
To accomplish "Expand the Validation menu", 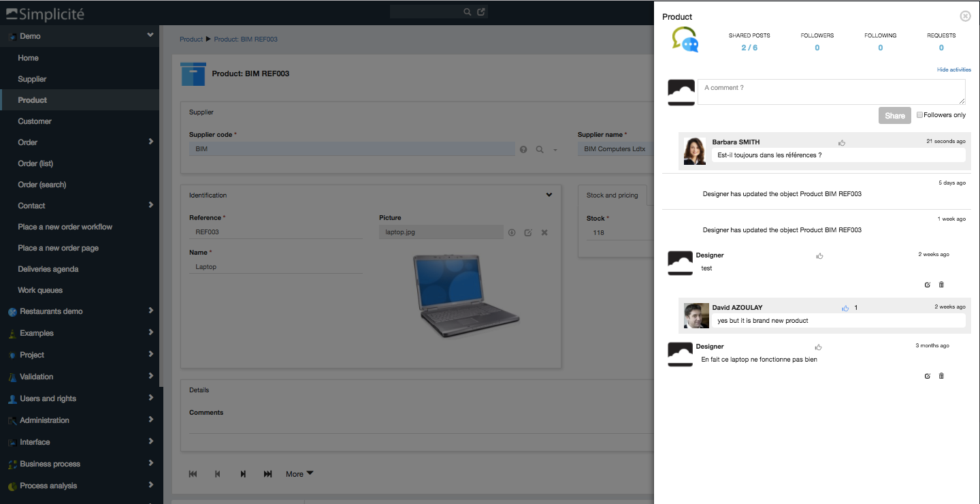I will 150,376.
